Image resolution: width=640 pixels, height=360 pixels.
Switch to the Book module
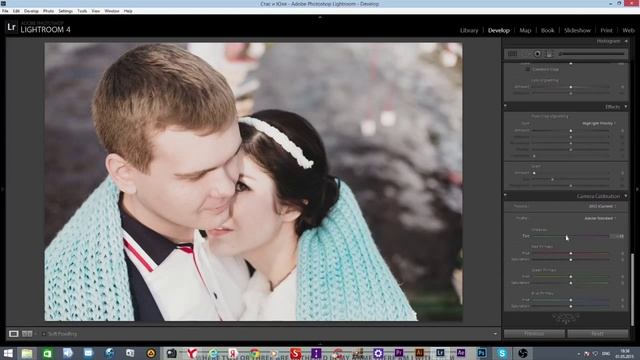547,30
